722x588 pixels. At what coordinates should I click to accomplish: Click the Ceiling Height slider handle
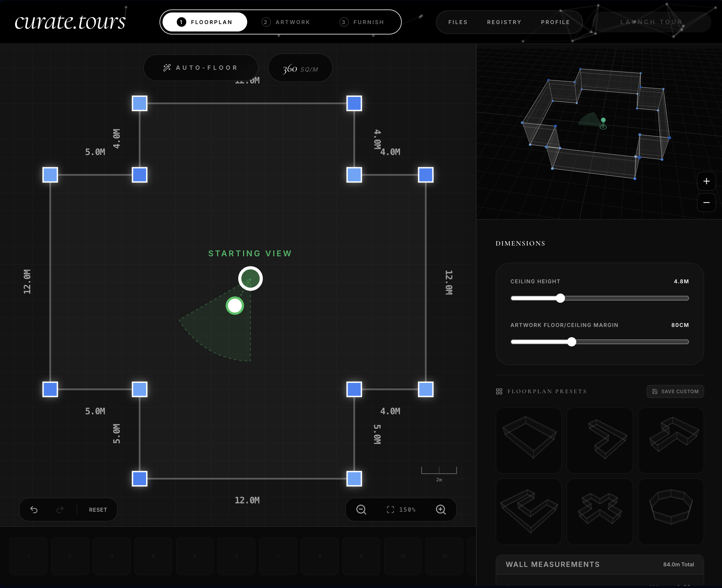[x=560, y=298]
